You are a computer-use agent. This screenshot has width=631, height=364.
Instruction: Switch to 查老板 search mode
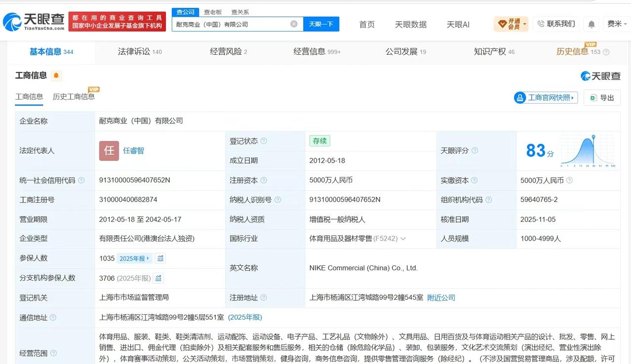pyautogui.click(x=213, y=12)
